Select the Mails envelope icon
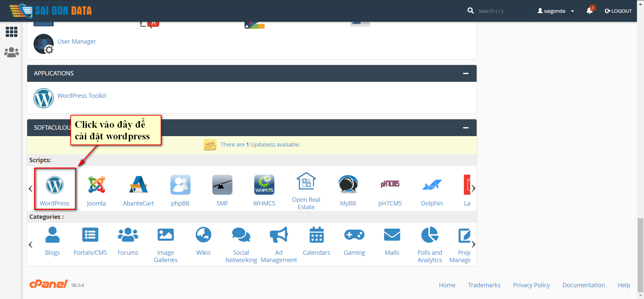Image resolution: width=644 pixels, height=299 pixels. coord(392,235)
